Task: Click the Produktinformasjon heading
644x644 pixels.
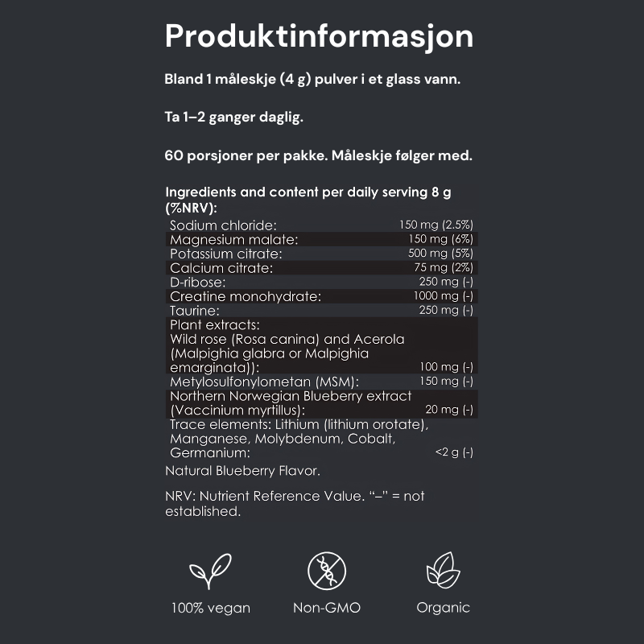Action: click(319, 36)
